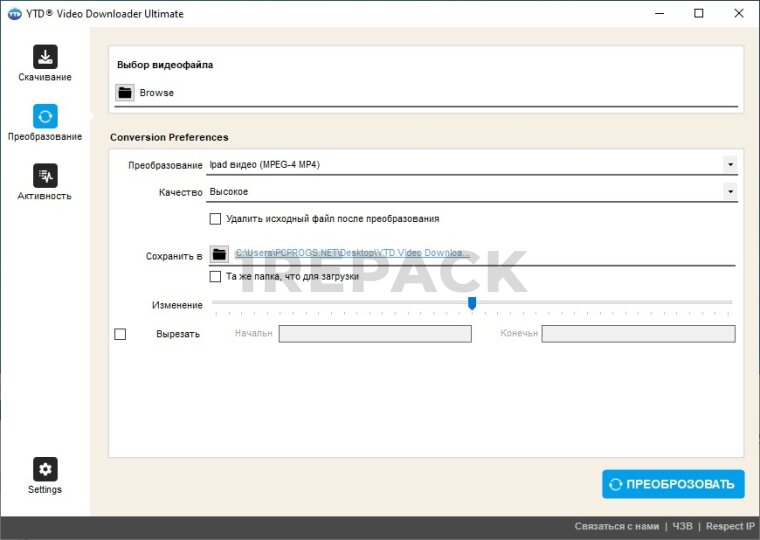This screenshot has height=540, width=760.
Task: Click the Связаться с нами link
Action: (x=616, y=526)
